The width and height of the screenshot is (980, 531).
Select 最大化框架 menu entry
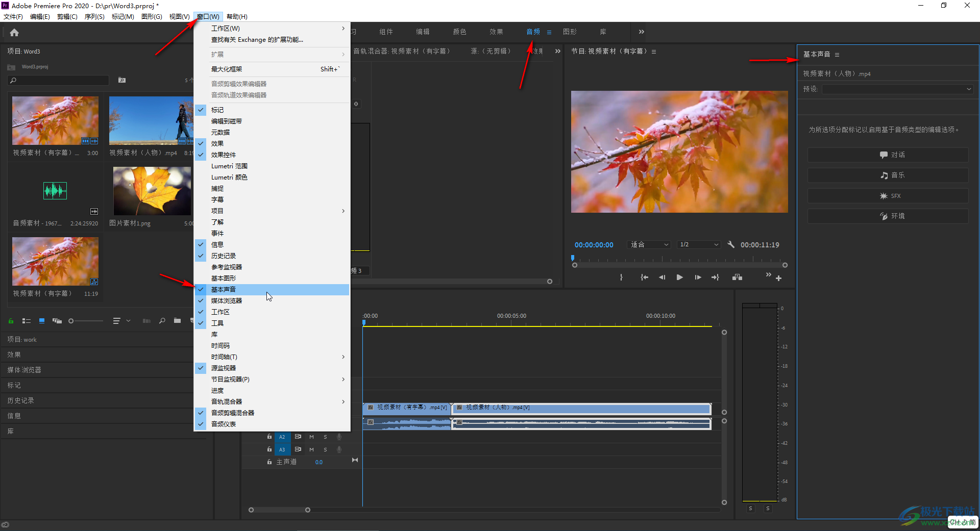[x=272, y=69]
